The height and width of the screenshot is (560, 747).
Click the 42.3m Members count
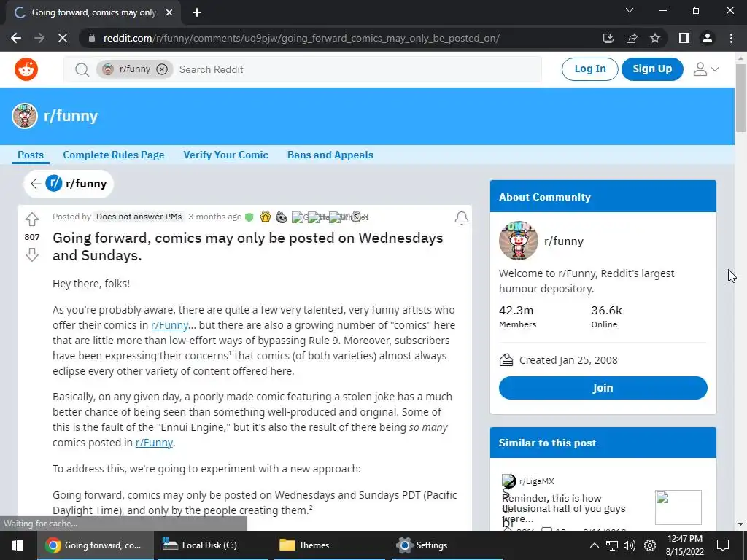(516, 311)
